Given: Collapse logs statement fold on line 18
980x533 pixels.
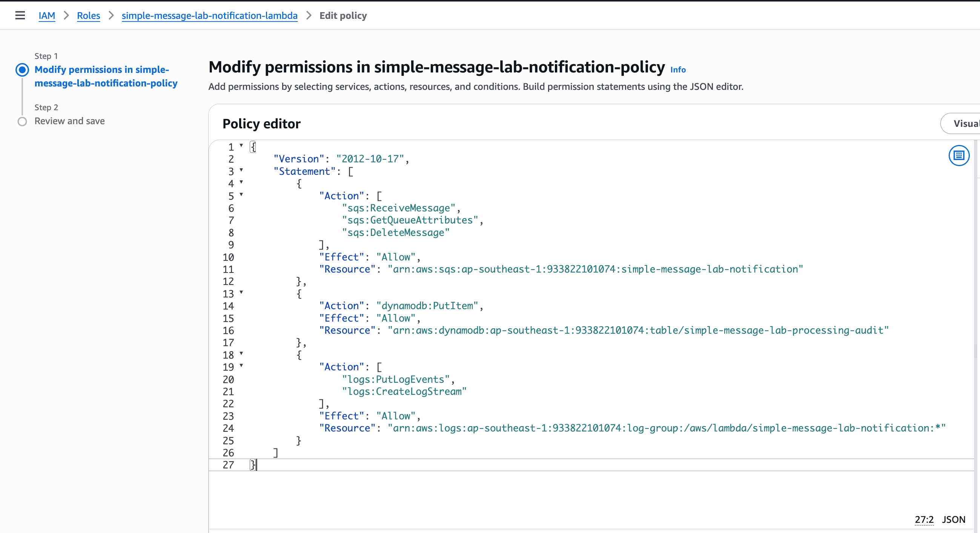Looking at the screenshot, I should pos(241,354).
